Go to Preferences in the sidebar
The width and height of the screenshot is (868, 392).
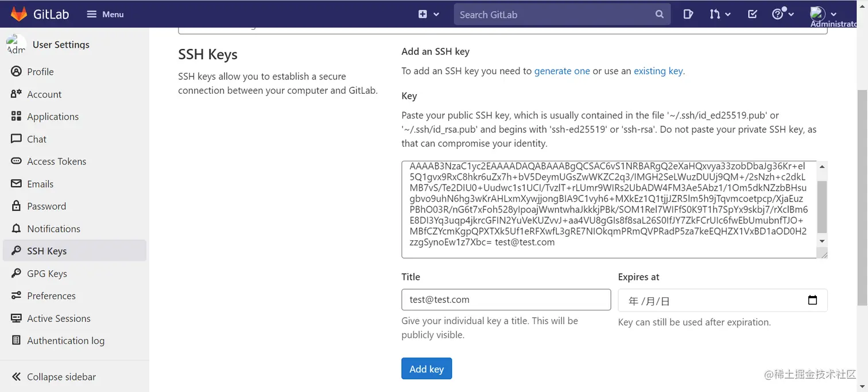(51, 296)
